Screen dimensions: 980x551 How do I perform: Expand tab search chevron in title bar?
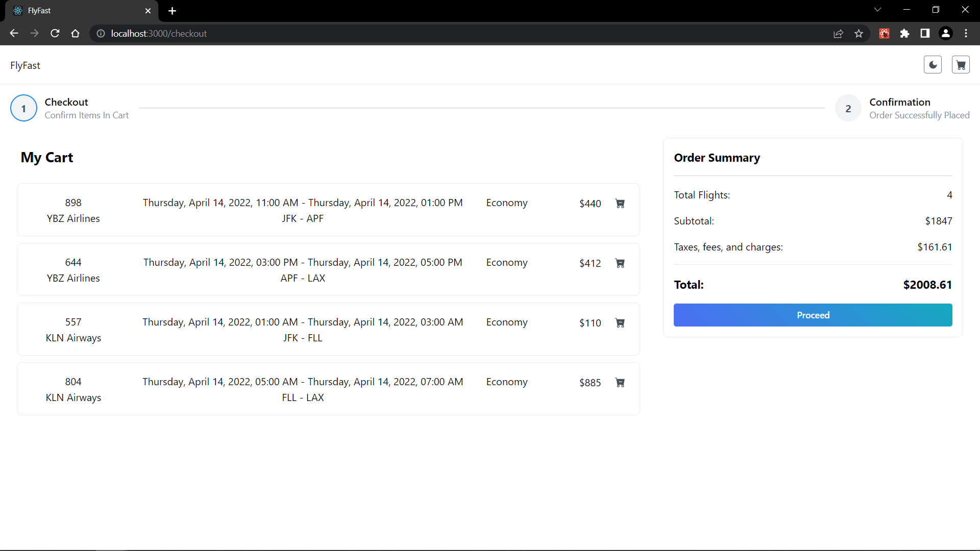pyautogui.click(x=877, y=10)
